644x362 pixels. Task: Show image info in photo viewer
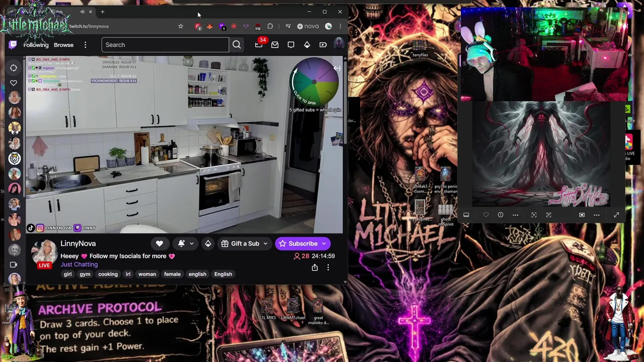(501, 215)
